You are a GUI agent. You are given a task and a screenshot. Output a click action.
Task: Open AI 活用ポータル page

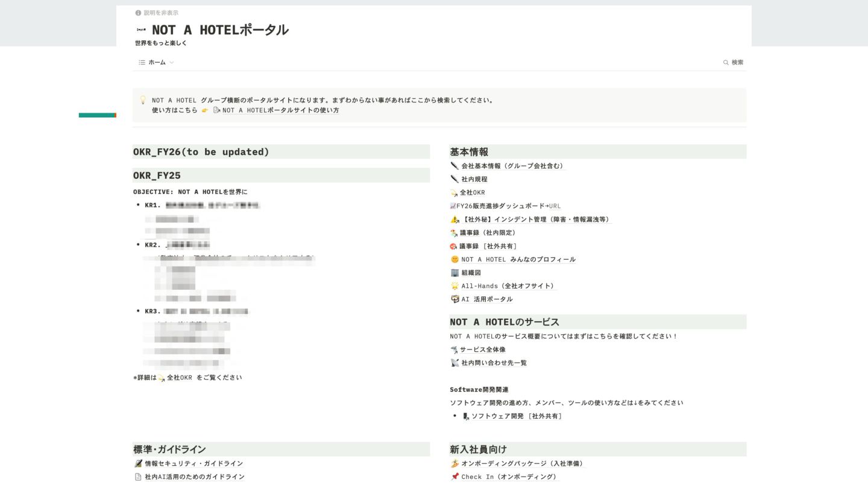[x=487, y=299]
